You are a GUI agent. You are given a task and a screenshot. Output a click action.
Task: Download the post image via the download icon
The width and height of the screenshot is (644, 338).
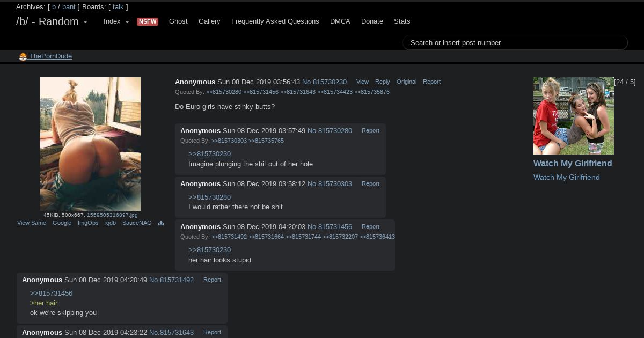(160, 223)
